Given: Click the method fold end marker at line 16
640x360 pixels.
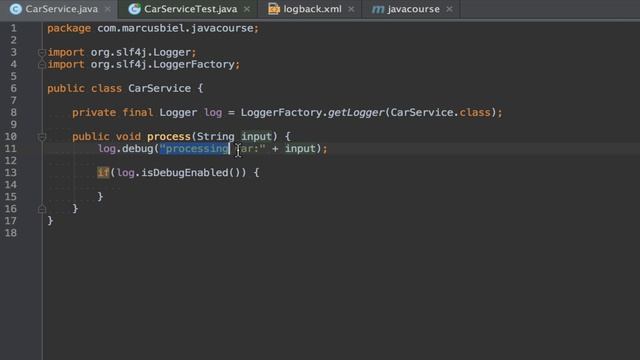Looking at the screenshot, I should coord(42,209).
